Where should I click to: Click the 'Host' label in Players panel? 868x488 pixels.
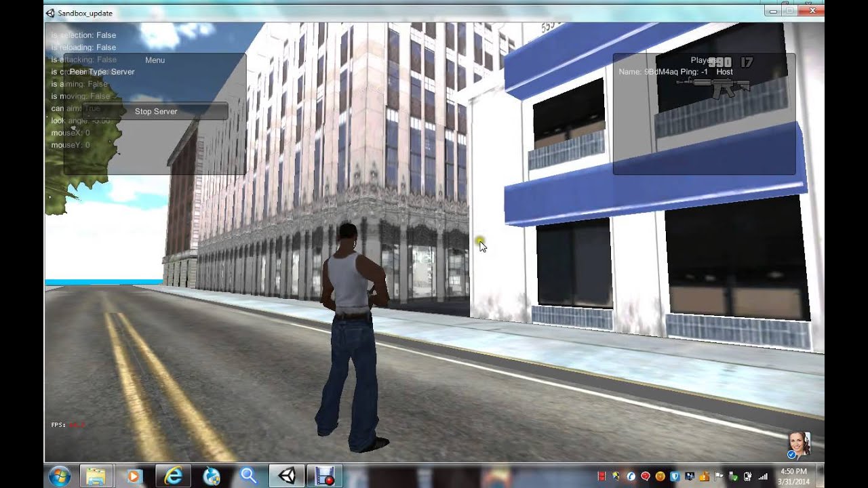tap(724, 72)
